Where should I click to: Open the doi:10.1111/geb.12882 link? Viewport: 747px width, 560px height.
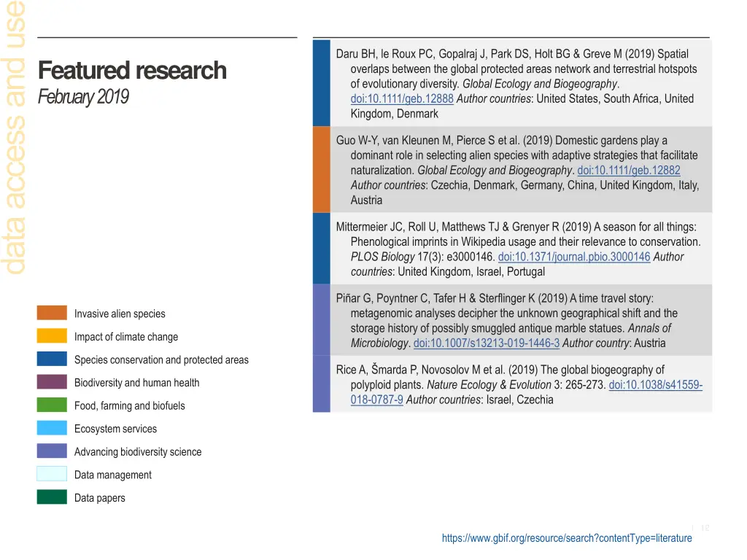click(x=628, y=171)
